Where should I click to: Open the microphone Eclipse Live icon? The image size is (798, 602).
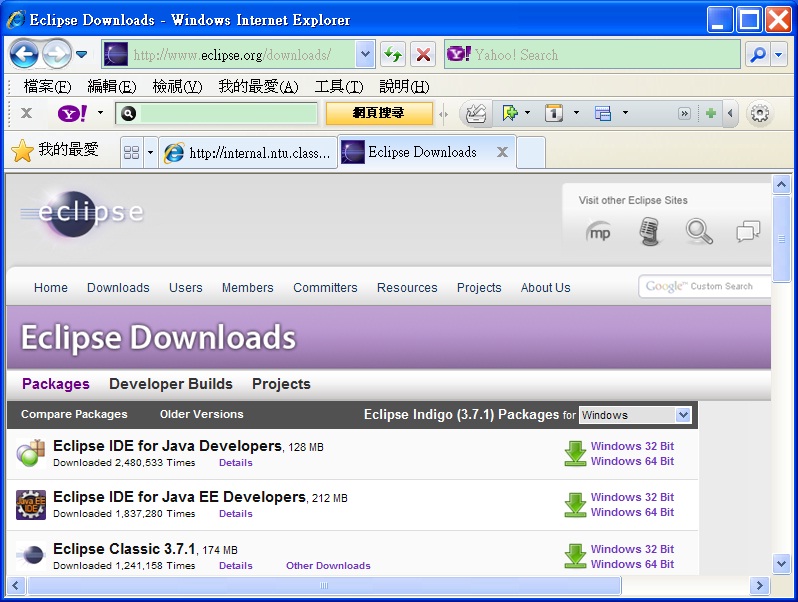click(x=649, y=232)
